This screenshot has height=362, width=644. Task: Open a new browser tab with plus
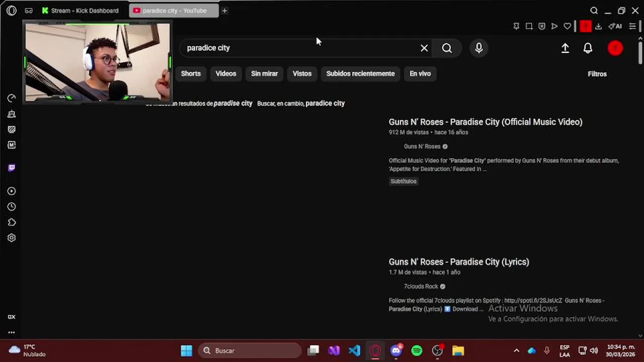point(224,11)
